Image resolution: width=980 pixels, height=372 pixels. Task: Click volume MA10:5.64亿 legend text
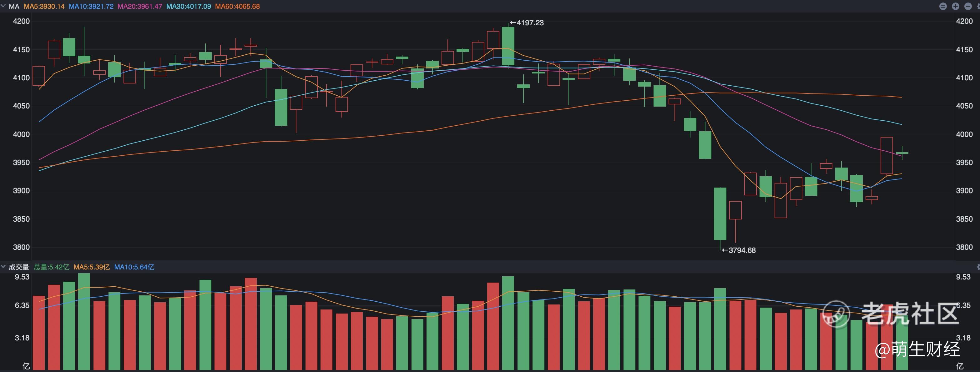[134, 267]
